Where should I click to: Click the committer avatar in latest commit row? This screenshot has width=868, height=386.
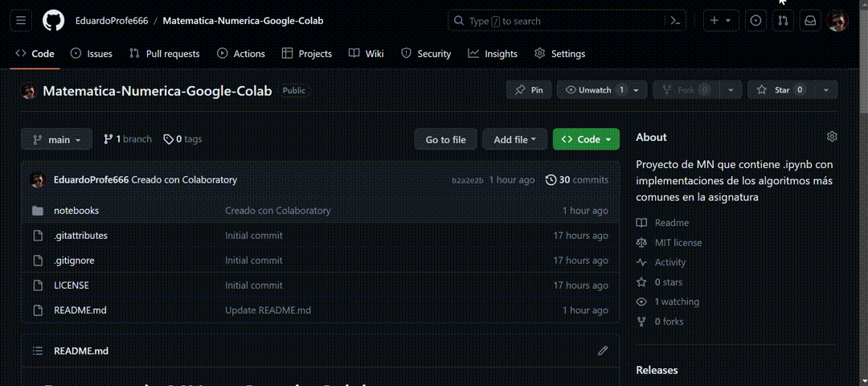(x=38, y=180)
